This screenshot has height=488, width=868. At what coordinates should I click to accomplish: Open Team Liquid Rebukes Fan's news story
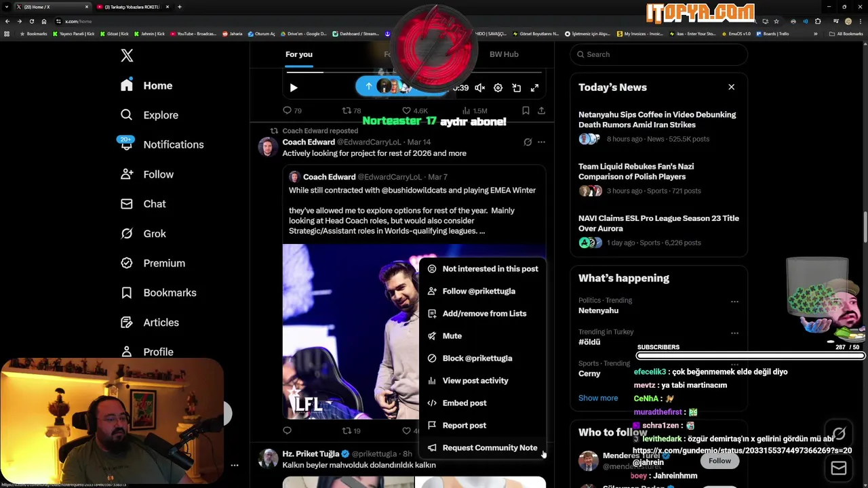pyautogui.click(x=658, y=178)
